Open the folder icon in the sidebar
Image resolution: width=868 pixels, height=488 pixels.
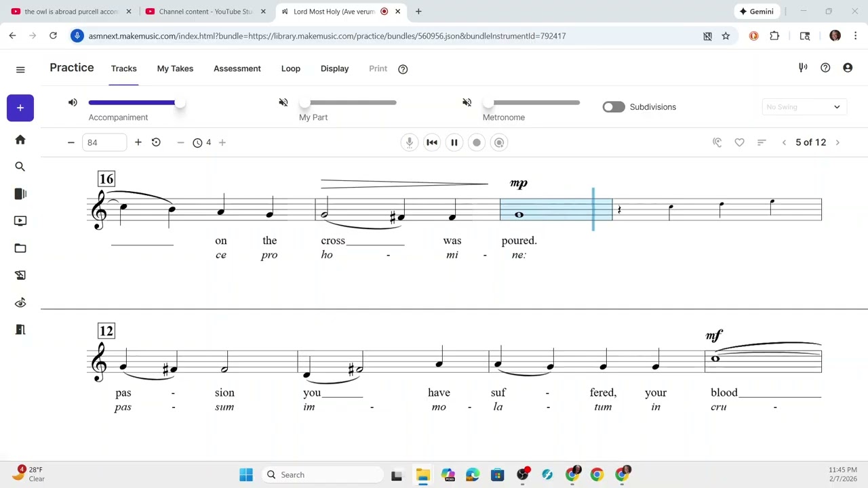point(20,248)
